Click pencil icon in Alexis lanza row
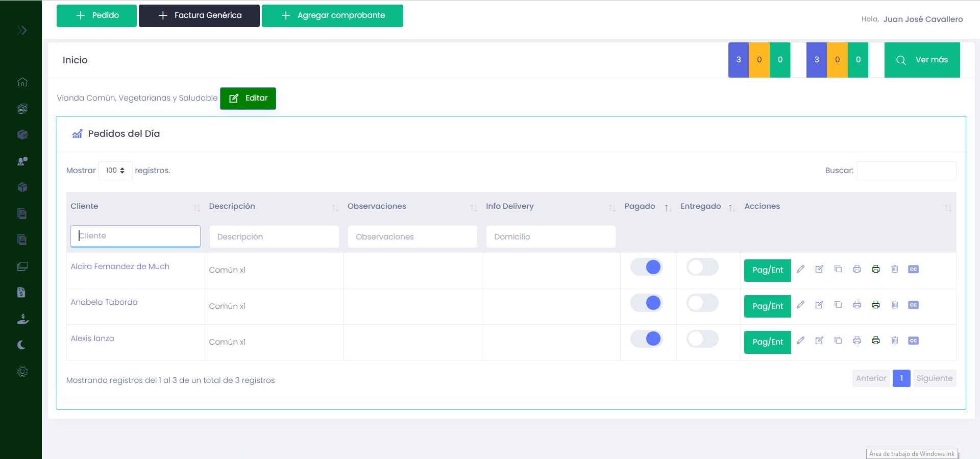The height and width of the screenshot is (459, 980). point(800,341)
